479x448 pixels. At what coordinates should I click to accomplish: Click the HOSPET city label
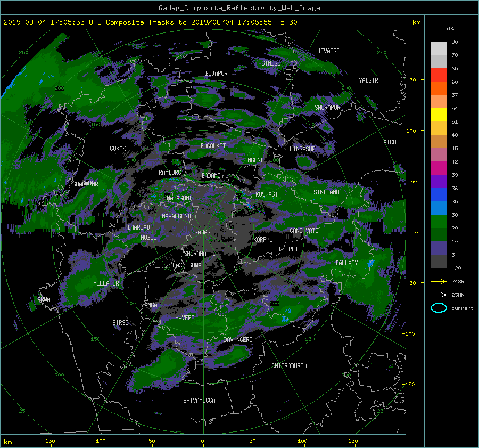tap(288, 249)
